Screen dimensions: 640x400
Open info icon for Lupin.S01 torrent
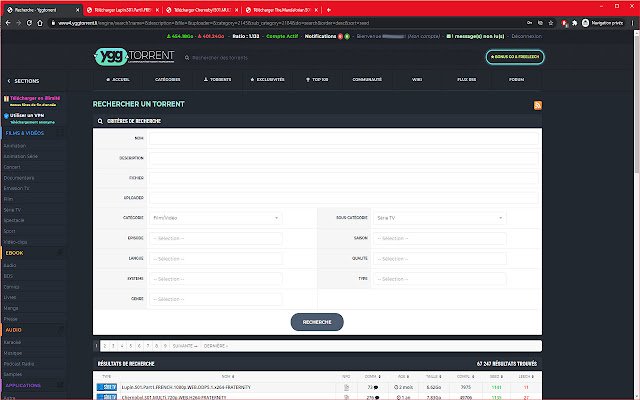[346, 387]
